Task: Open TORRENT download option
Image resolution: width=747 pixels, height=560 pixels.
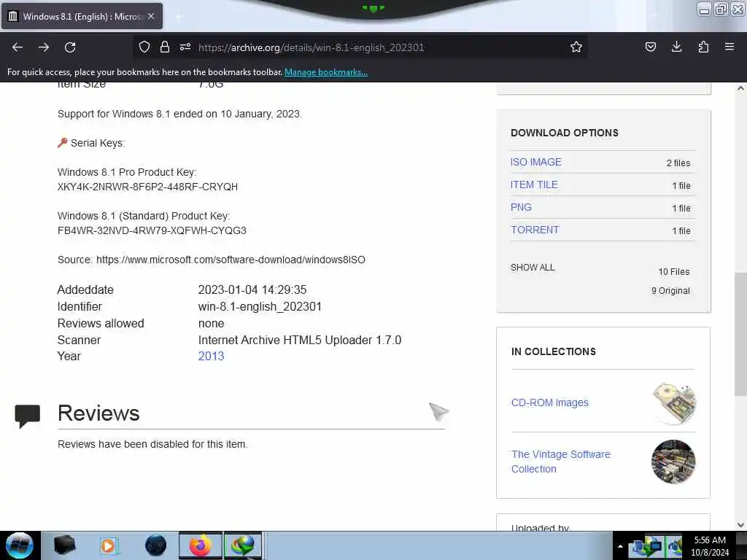Action: tap(535, 230)
